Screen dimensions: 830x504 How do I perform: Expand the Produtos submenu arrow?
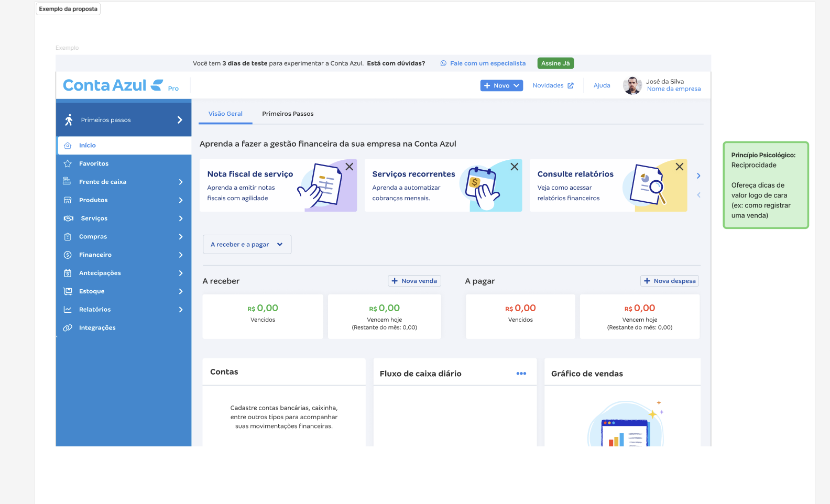point(181,200)
